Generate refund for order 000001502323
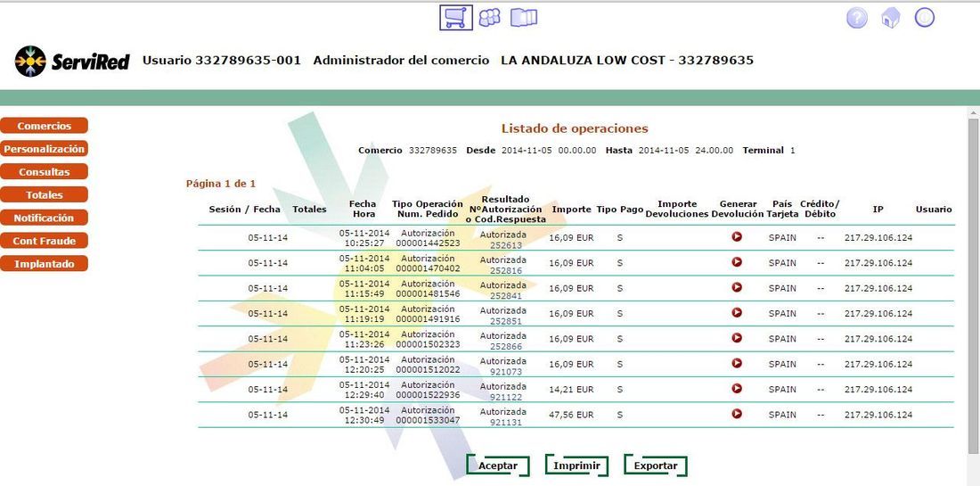Screen dimensions: 980x486 tap(737, 338)
